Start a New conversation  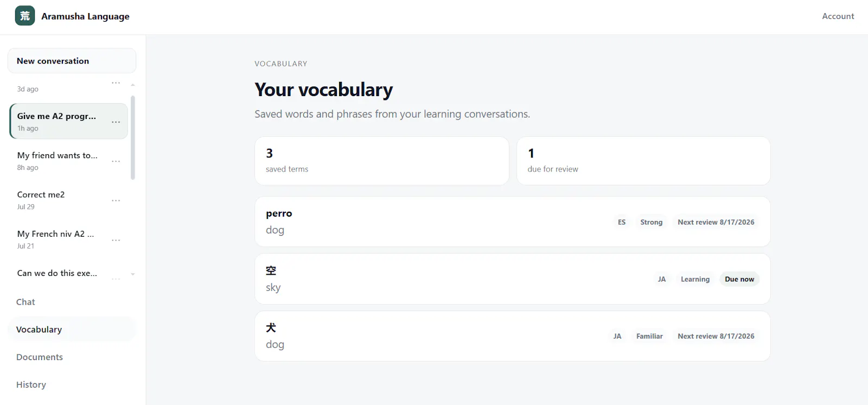[72, 61]
